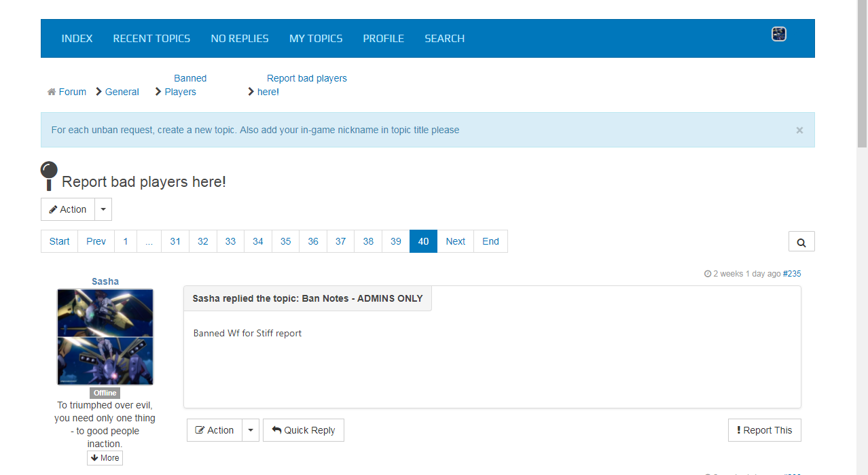Expand More under Sasha's signature
The width and height of the screenshot is (868, 475).
point(105,458)
